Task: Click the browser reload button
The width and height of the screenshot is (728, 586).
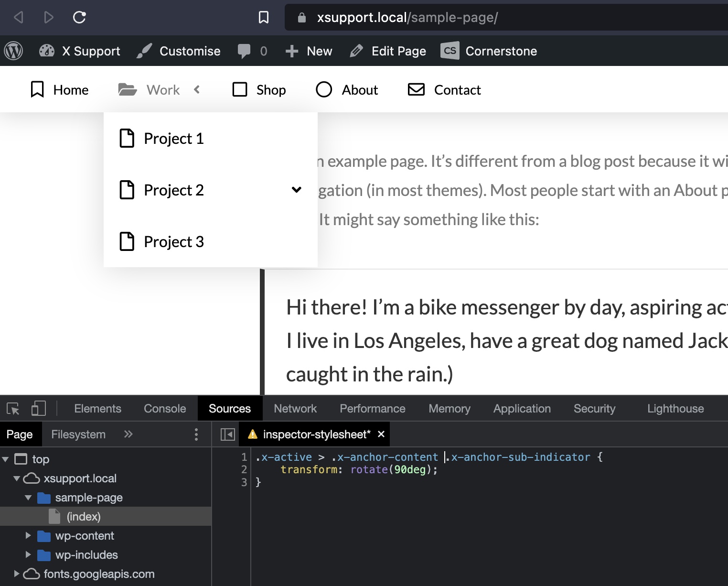Action: tap(79, 18)
